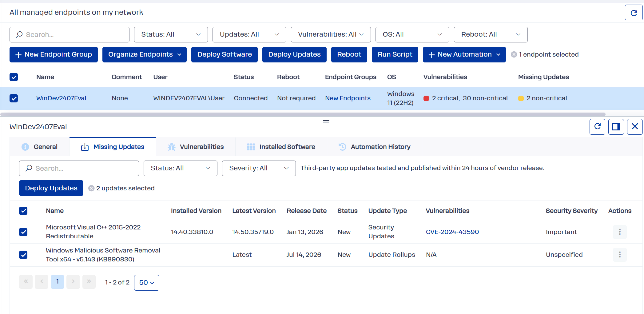Click Deploy Updates in top toolbar
This screenshot has height=314, width=644.
point(294,54)
